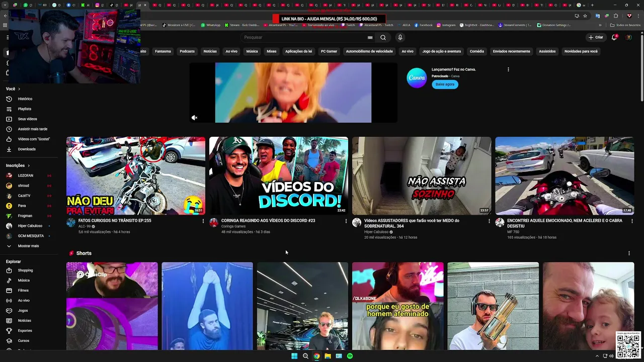The image size is (644, 362).
Task: Open the Shorts shelf options menu
Action: click(629, 253)
